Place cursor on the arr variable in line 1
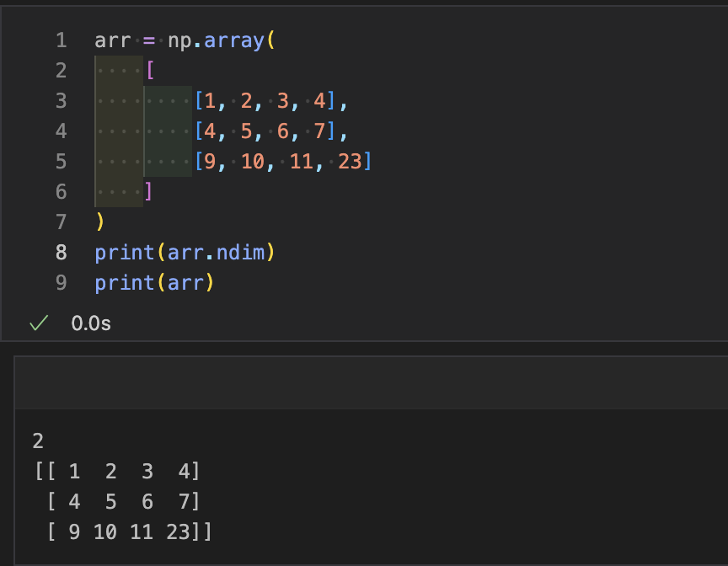The width and height of the screenshot is (728, 566). click(112, 40)
